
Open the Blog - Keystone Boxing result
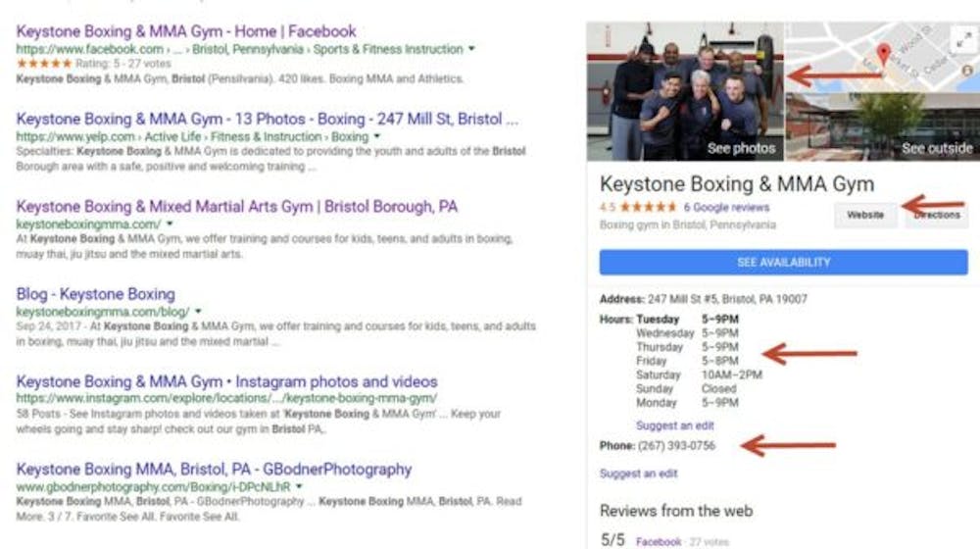[x=96, y=294]
